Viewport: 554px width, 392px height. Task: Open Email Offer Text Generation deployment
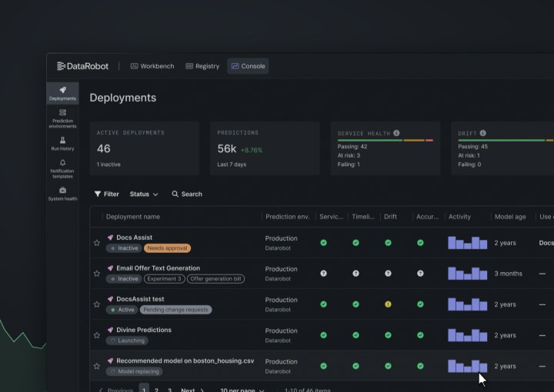(158, 268)
